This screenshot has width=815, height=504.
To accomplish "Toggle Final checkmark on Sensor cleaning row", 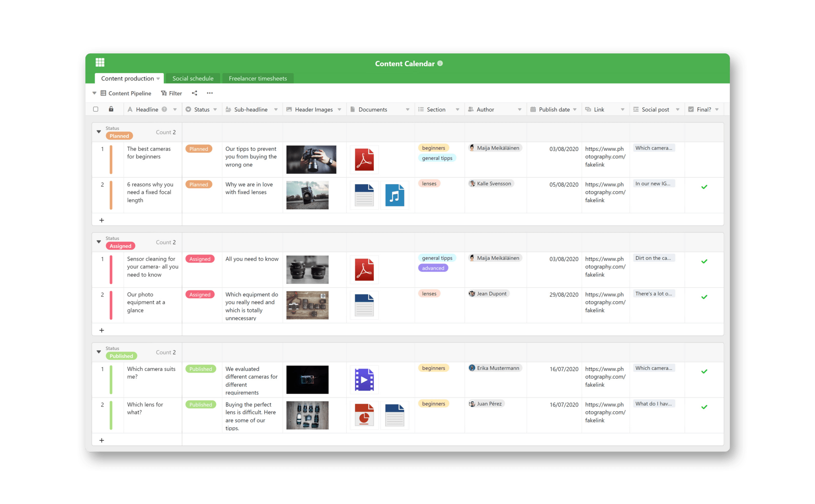I will [704, 262].
